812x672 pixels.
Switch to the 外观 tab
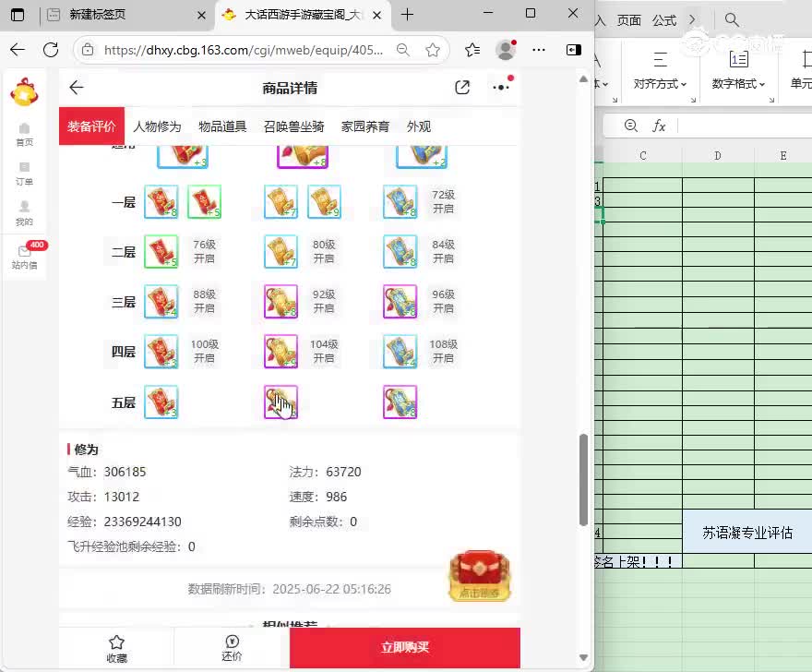pos(418,126)
